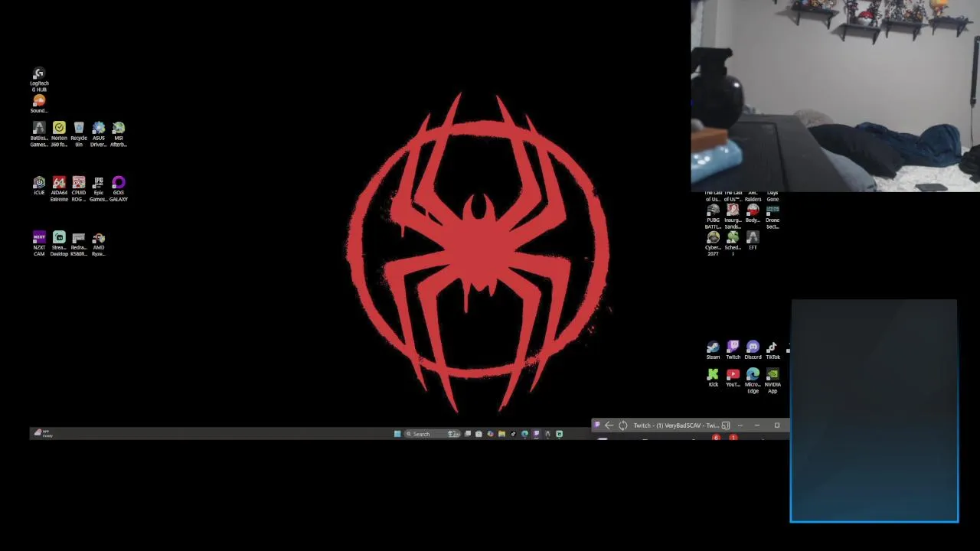Open the Twitch desktop shortcut
The width and height of the screenshot is (980, 551).
tap(733, 350)
